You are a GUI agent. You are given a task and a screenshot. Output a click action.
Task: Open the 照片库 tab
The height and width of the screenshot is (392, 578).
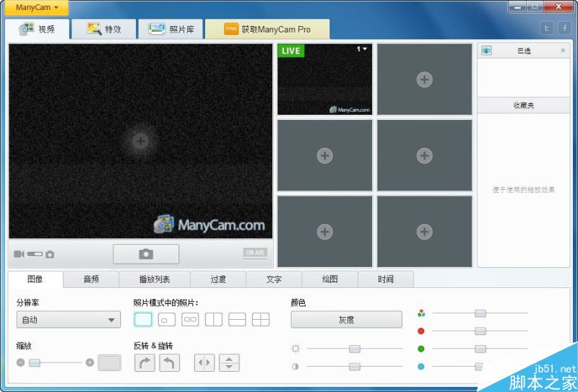[171, 29]
